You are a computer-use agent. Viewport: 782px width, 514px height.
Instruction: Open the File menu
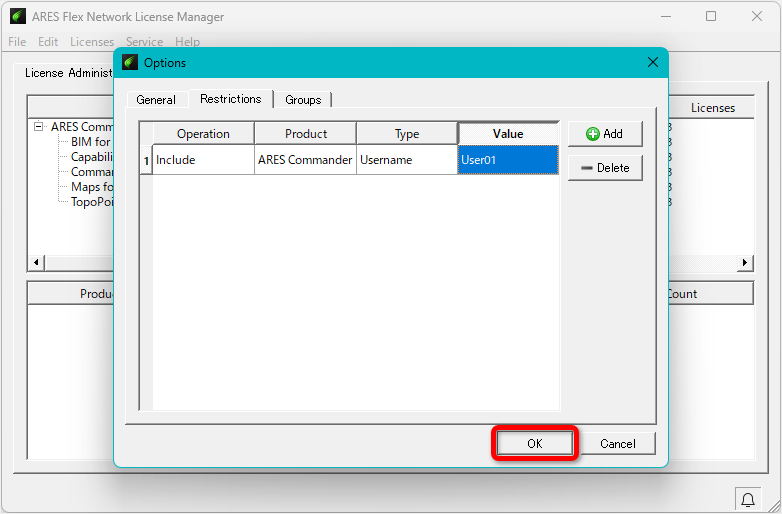(x=17, y=42)
